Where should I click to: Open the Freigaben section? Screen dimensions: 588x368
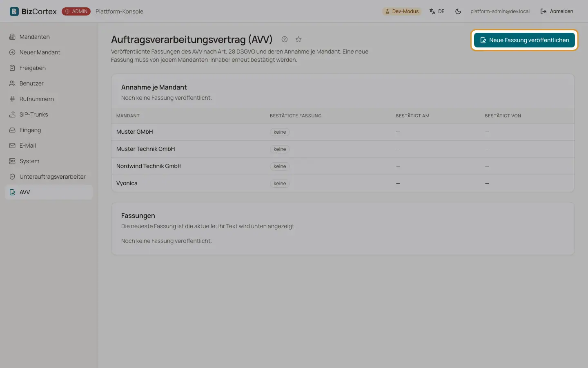click(x=49, y=68)
